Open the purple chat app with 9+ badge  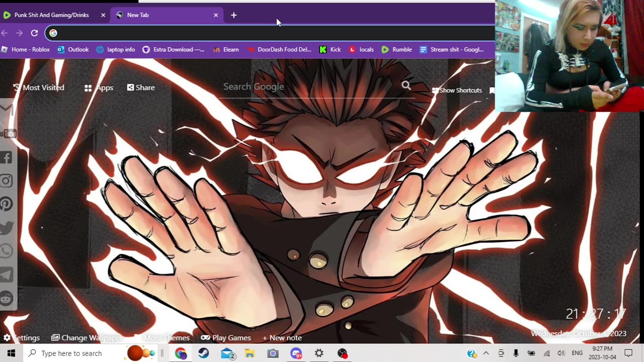296,353
